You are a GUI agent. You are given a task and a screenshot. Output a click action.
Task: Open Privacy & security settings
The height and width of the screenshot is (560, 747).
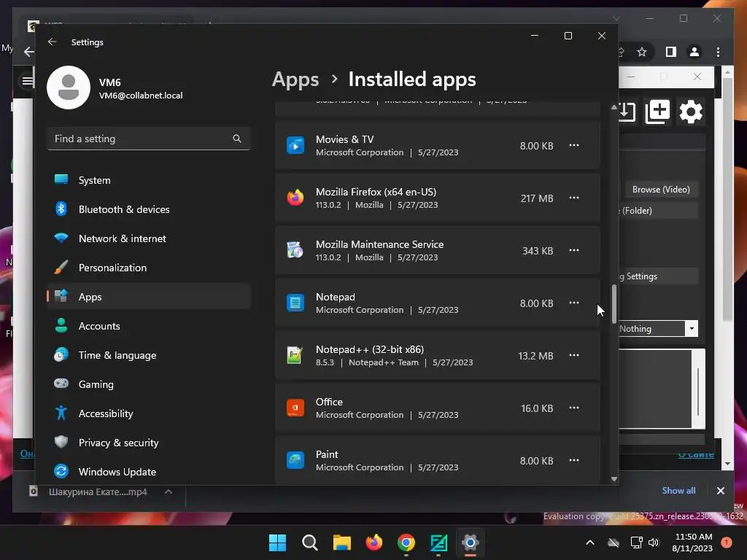click(149, 443)
